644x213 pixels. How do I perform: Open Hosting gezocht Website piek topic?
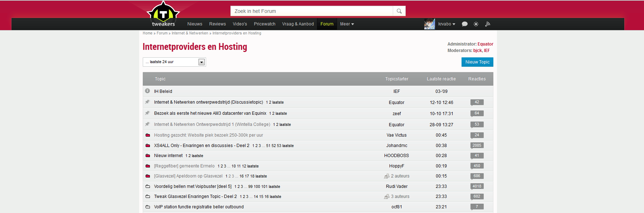(209, 135)
